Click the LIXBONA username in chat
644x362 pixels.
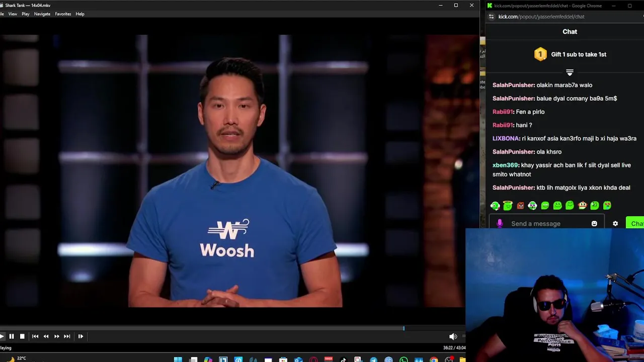coord(506,138)
